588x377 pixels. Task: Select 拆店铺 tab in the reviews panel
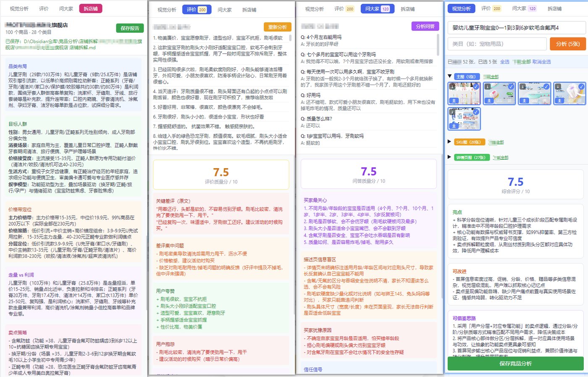(x=249, y=10)
